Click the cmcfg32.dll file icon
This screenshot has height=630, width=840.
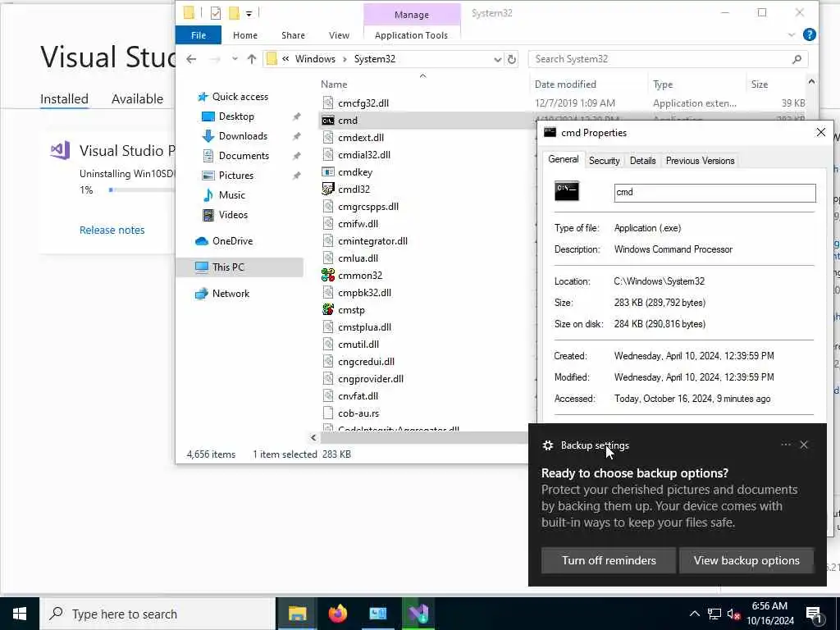click(328, 103)
